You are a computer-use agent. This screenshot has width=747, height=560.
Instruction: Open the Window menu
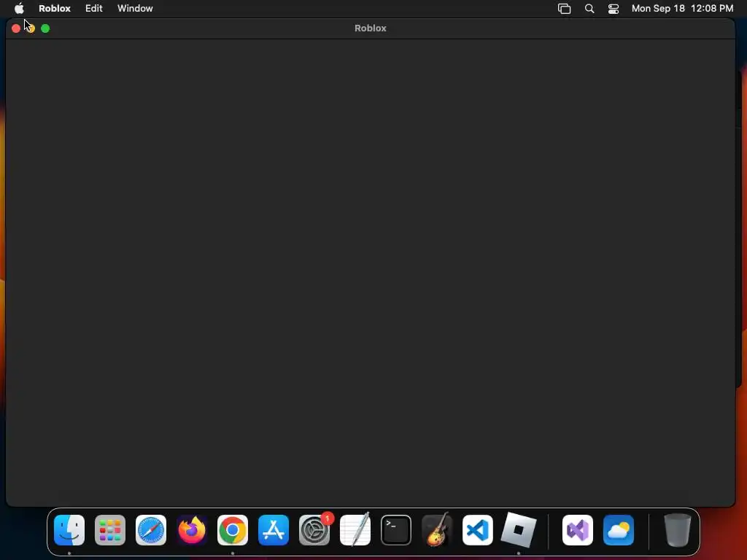[x=135, y=9]
